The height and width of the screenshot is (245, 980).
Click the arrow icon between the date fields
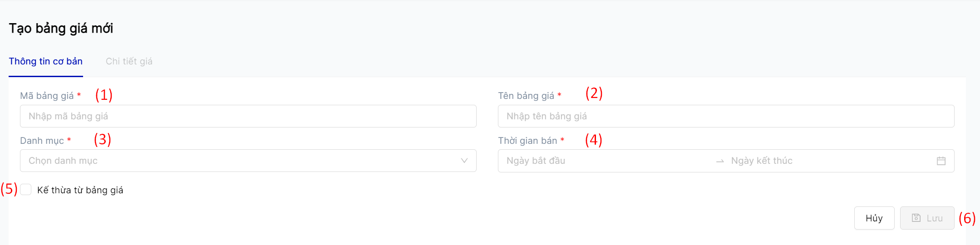click(x=719, y=161)
